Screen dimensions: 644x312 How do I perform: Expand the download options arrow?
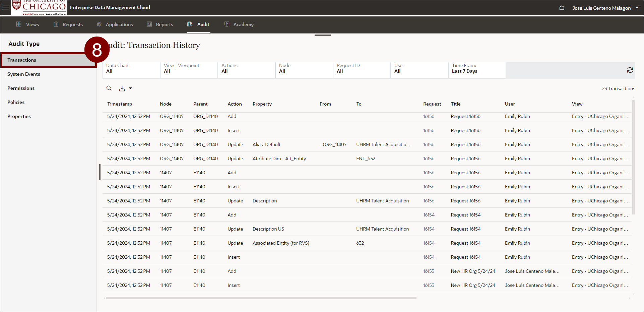coord(131,88)
